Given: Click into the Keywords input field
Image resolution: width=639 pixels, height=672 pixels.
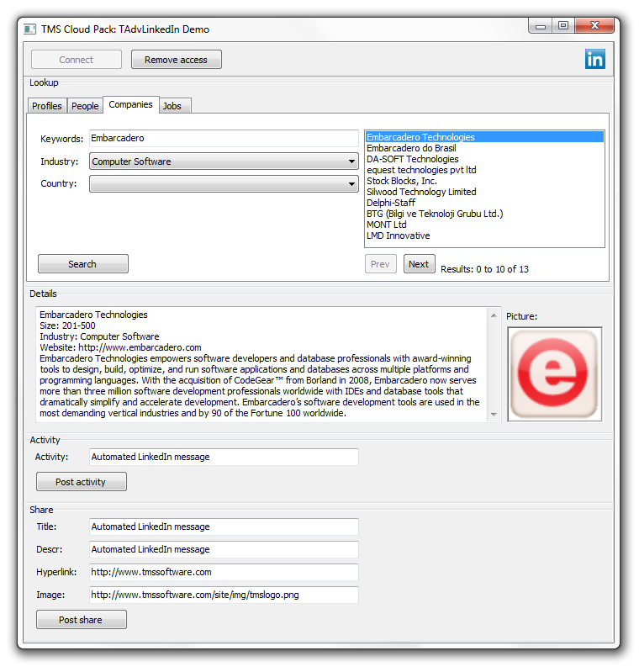Looking at the screenshot, I should coord(224,139).
